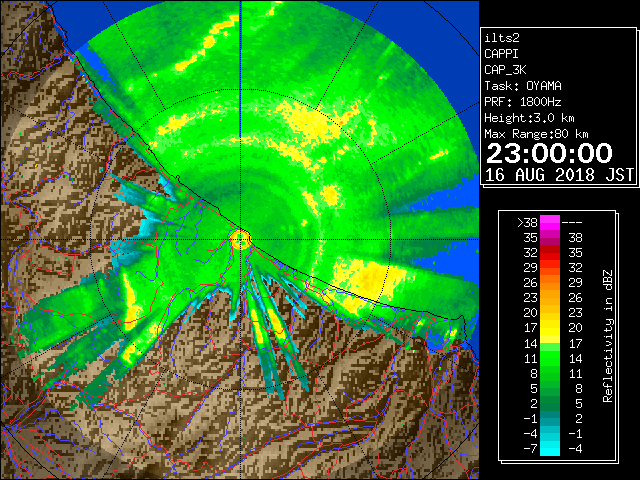
Task: Click the magenta >38 dBZ color swatch
Action: click(550, 222)
